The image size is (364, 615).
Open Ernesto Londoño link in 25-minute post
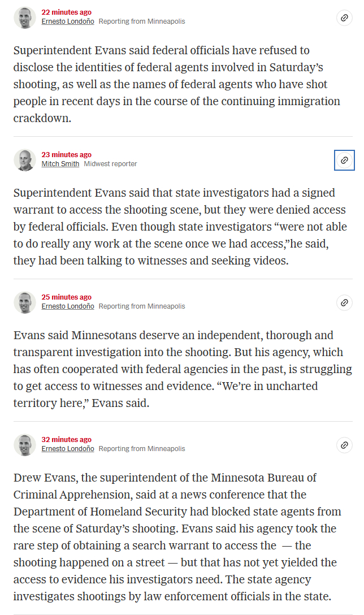click(68, 306)
